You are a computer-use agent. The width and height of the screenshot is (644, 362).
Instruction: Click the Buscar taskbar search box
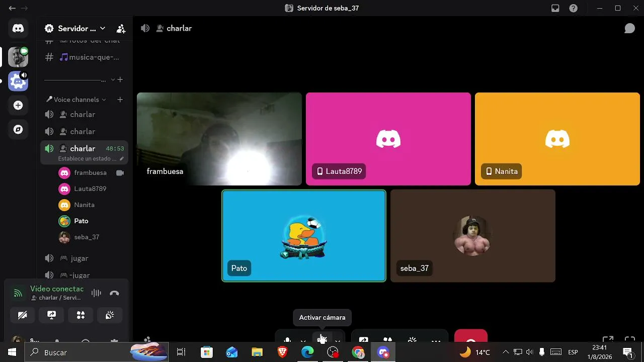coord(97,352)
